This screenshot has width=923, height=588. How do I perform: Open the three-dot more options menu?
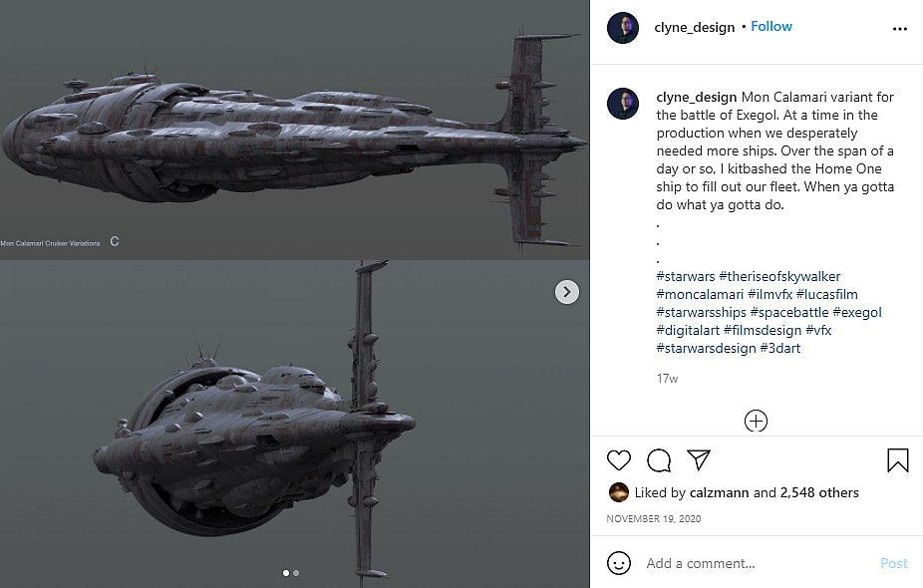pyautogui.click(x=900, y=29)
